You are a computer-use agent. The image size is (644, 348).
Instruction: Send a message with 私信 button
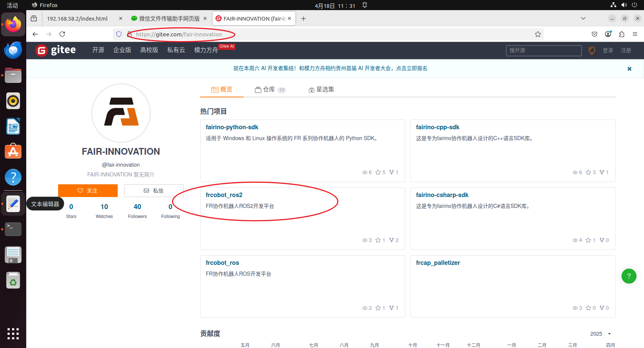click(154, 191)
